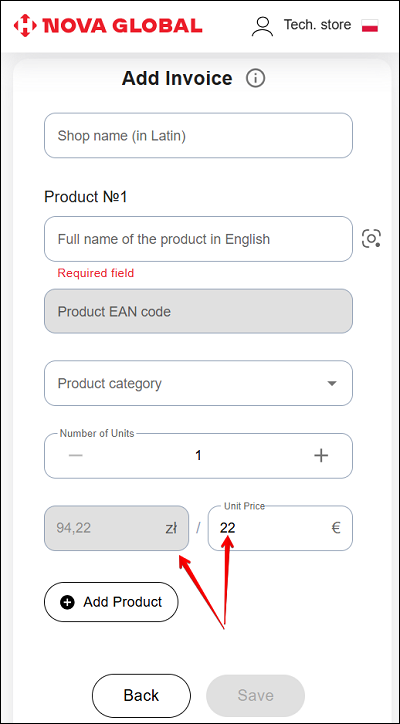Click the Save button

pyautogui.click(x=255, y=695)
